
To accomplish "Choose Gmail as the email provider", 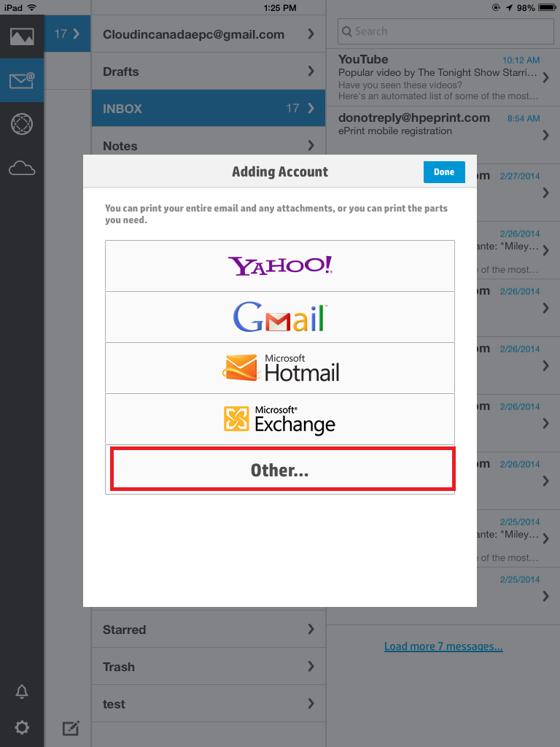I will (x=280, y=317).
